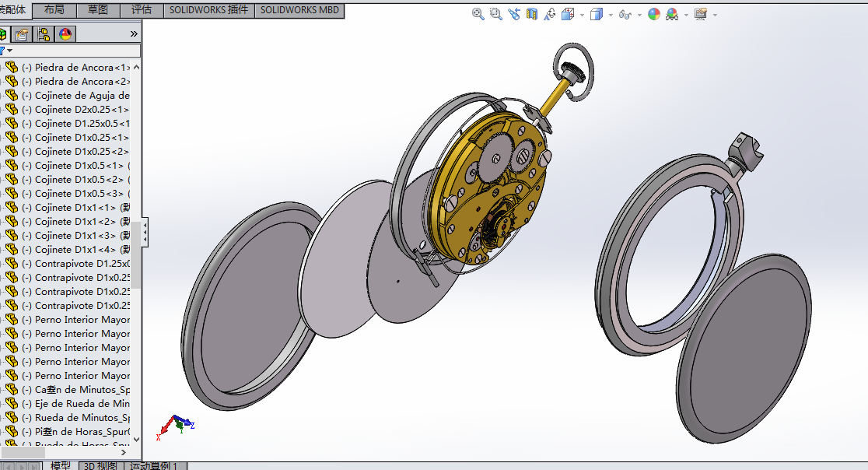Click part icon of Ca?n de Minutos_Sp
868x470 pixels.
[12, 389]
